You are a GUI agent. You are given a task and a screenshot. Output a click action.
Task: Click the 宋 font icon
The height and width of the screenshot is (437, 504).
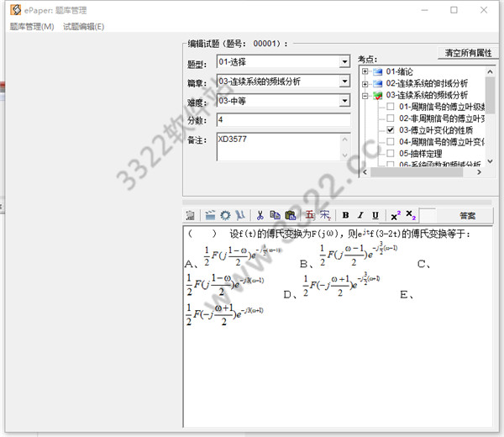pyautogui.click(x=325, y=215)
